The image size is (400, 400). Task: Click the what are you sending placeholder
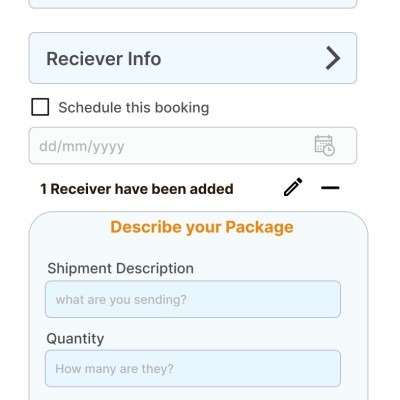coord(121,299)
